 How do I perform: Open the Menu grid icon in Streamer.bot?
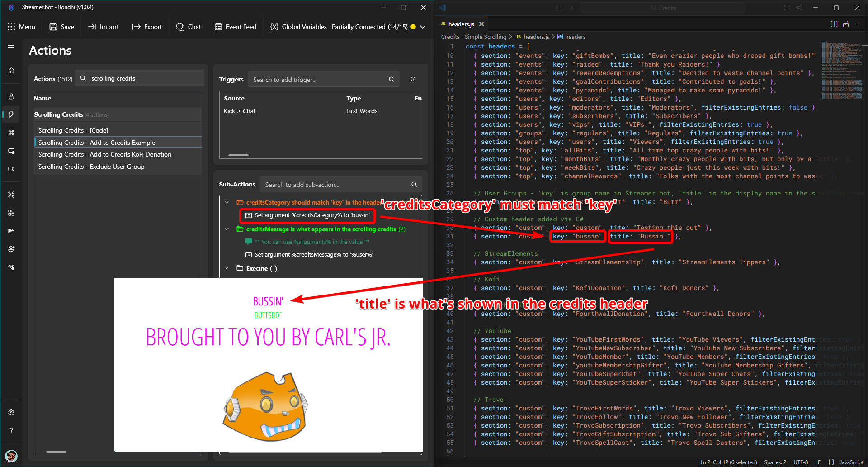pyautogui.click(x=11, y=27)
